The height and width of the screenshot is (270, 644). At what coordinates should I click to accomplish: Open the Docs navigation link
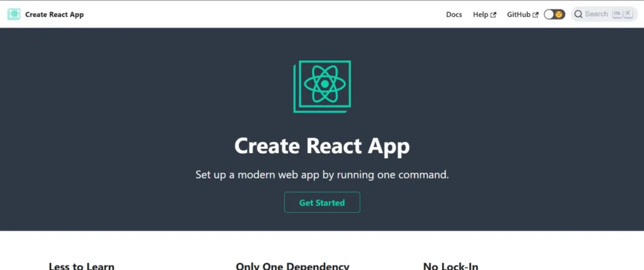[454, 14]
